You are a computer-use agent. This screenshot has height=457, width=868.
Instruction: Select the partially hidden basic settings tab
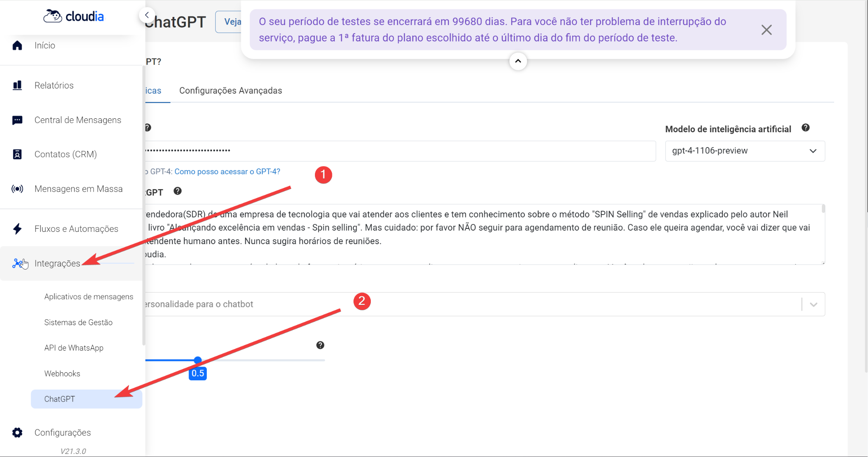click(153, 91)
